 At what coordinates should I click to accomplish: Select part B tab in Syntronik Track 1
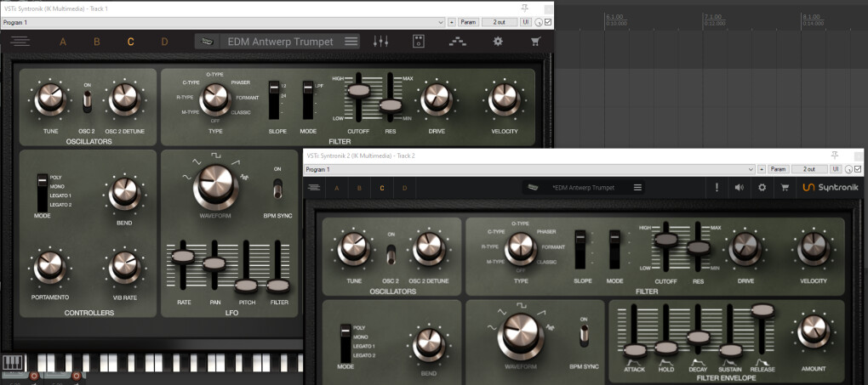point(97,42)
